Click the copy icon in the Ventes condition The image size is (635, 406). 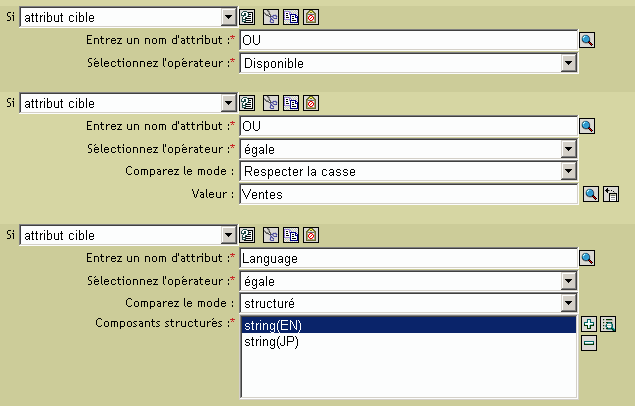click(x=291, y=103)
